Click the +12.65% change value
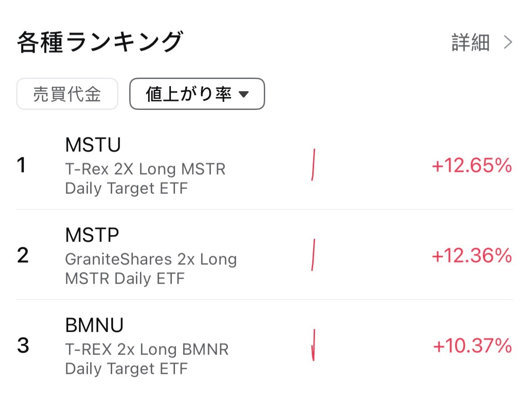Viewport: 529px width, 420px height. (x=472, y=166)
